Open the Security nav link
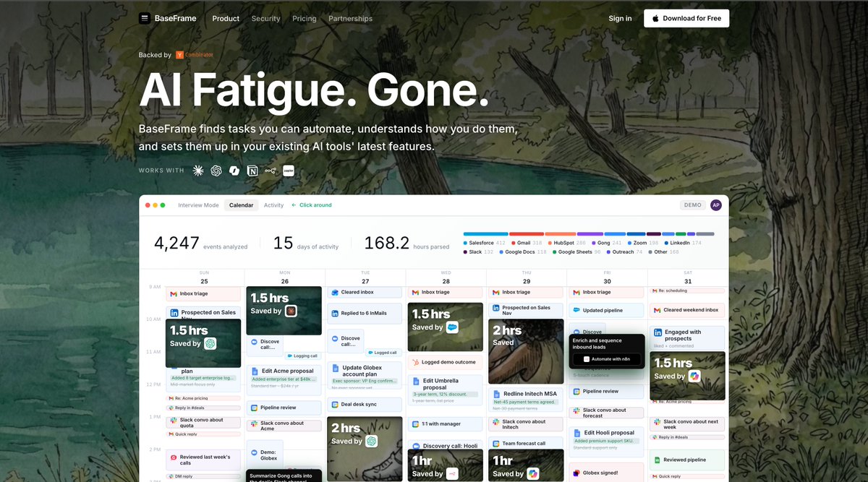Viewport: 868px width, 482px height. coord(265,18)
